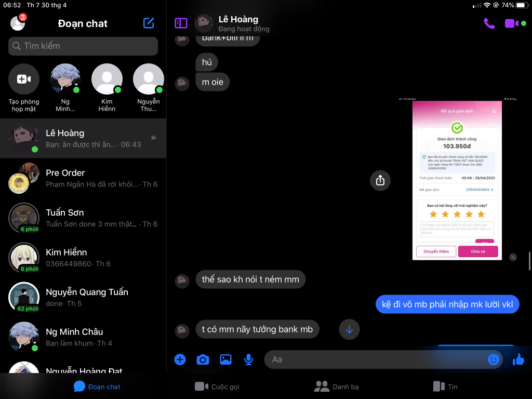Open Lê Hoàng chat details header
Image resolution: width=532 pixels, height=399 pixels.
point(238,23)
